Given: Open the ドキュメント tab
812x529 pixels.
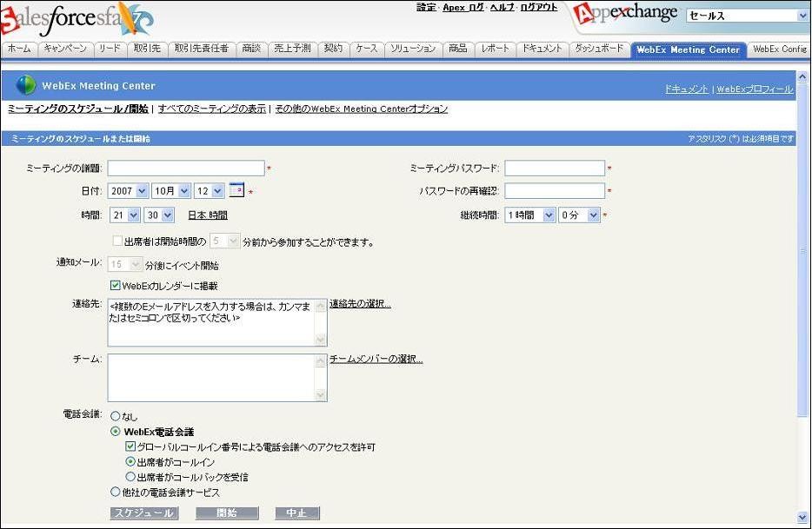Looking at the screenshot, I should tap(542, 50).
